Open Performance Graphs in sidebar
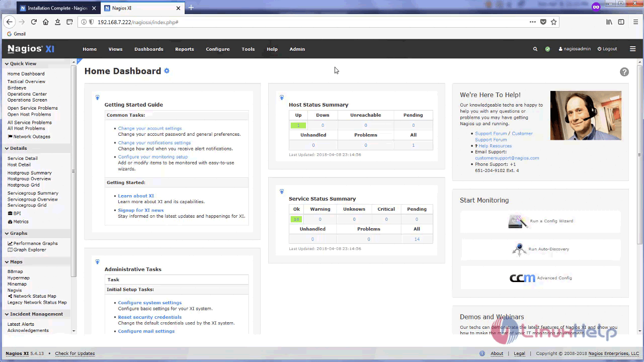The image size is (644, 362). pos(33,243)
